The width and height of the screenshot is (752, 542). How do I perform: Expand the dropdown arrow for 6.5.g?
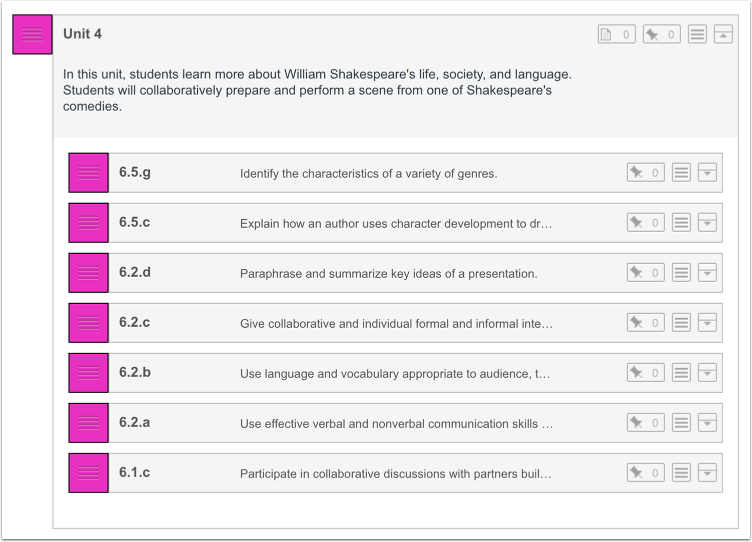(707, 173)
